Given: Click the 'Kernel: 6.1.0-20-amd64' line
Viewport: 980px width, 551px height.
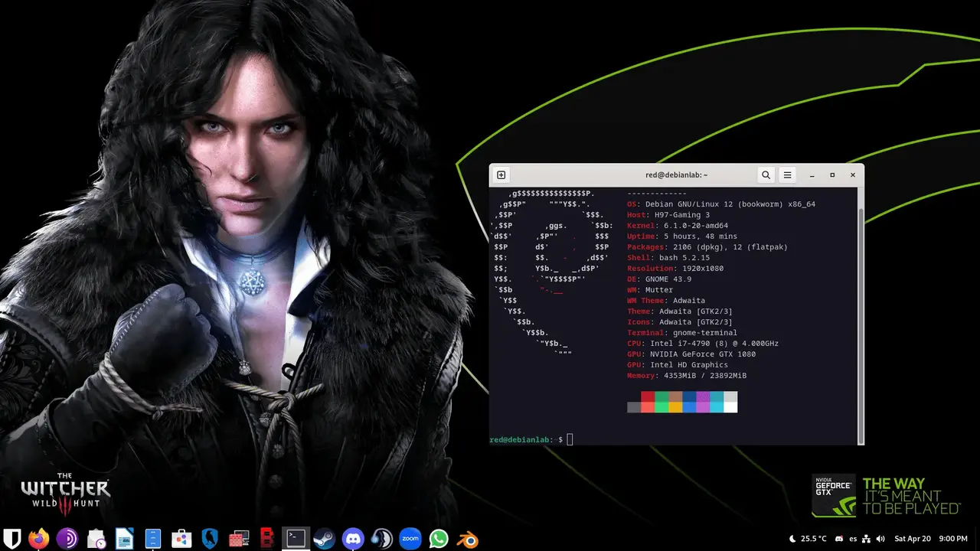Looking at the screenshot, I should [678, 226].
